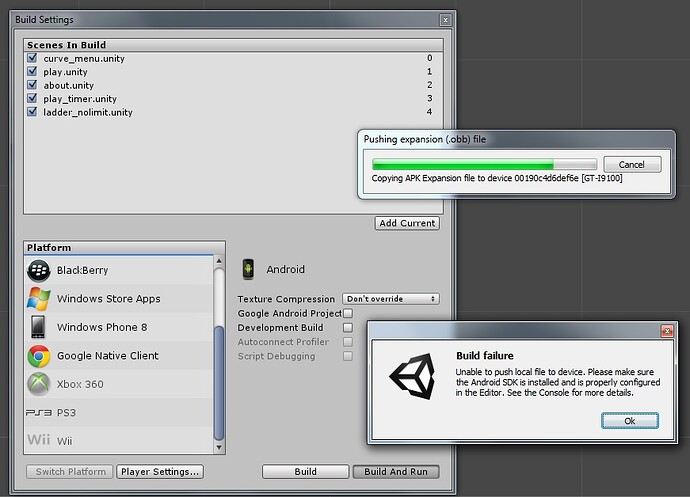
Task: Open Texture Compression dropdown
Action: 391,299
